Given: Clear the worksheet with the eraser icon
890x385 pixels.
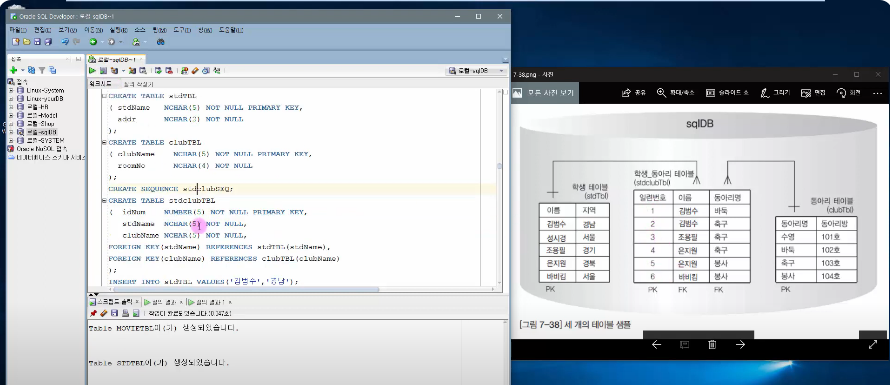Looking at the screenshot, I should point(195,70).
